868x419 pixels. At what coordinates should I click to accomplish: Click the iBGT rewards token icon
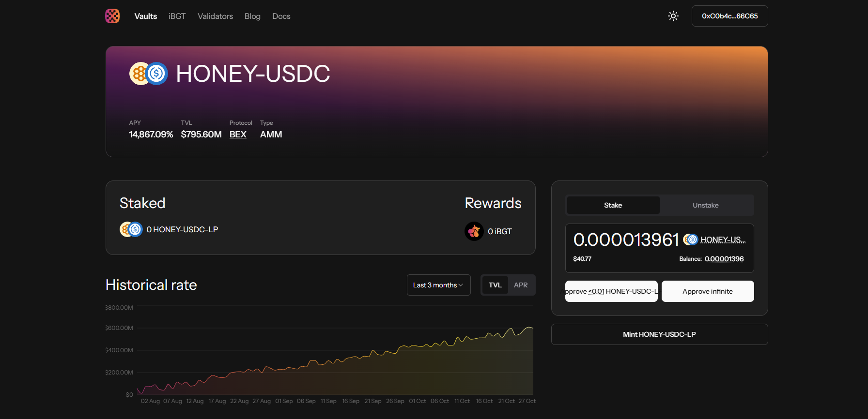click(x=474, y=231)
